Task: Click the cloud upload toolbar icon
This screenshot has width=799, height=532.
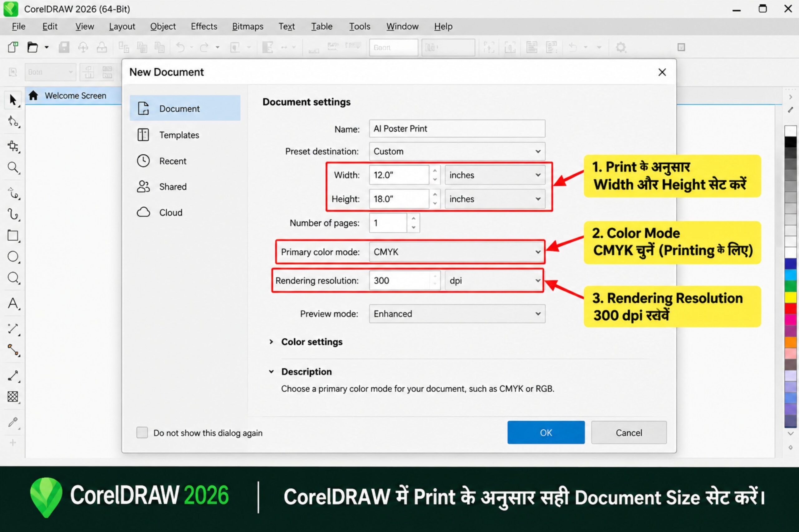Action: tap(83, 47)
